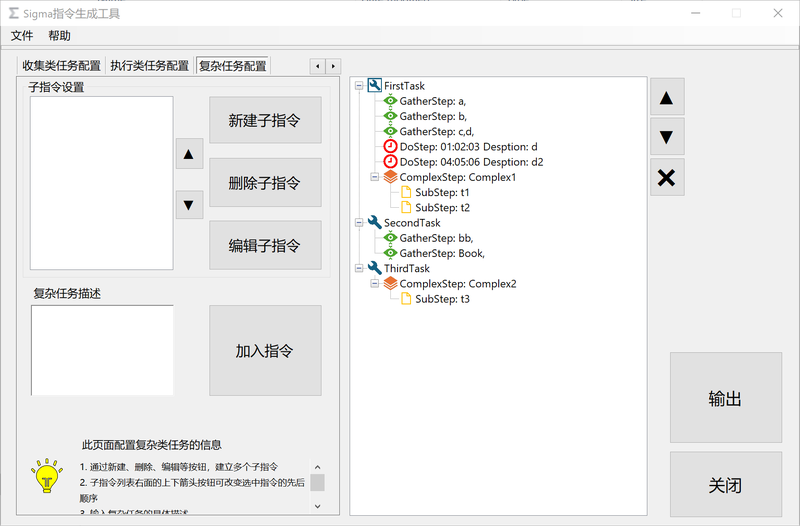Select 'SubStep: t2' text
This screenshot has width=800, height=526.
point(442,207)
